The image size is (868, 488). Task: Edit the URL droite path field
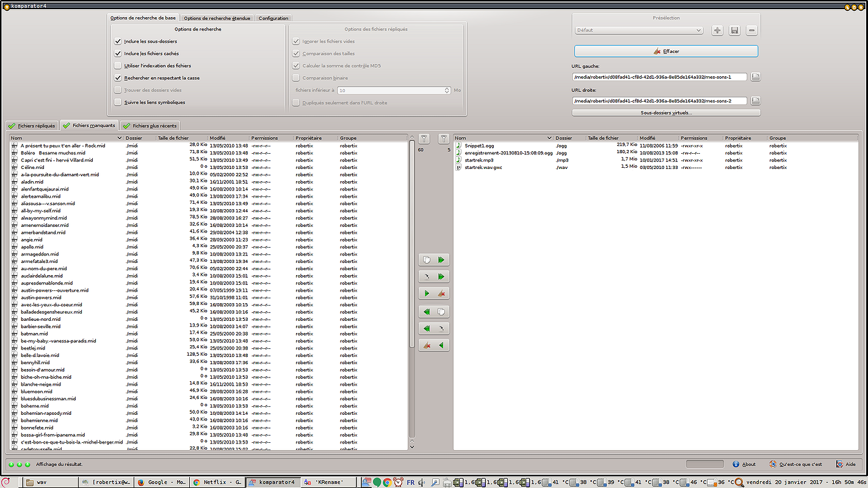coord(660,101)
